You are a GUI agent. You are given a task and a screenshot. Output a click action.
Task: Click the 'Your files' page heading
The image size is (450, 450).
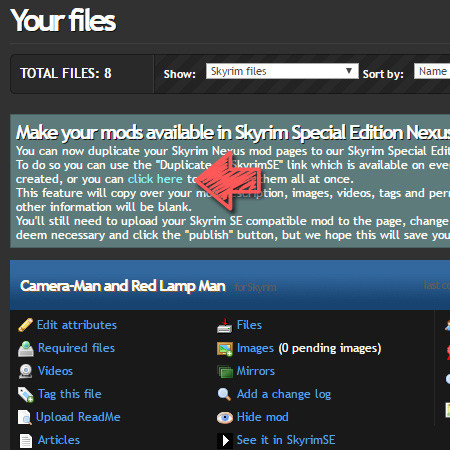point(63,20)
